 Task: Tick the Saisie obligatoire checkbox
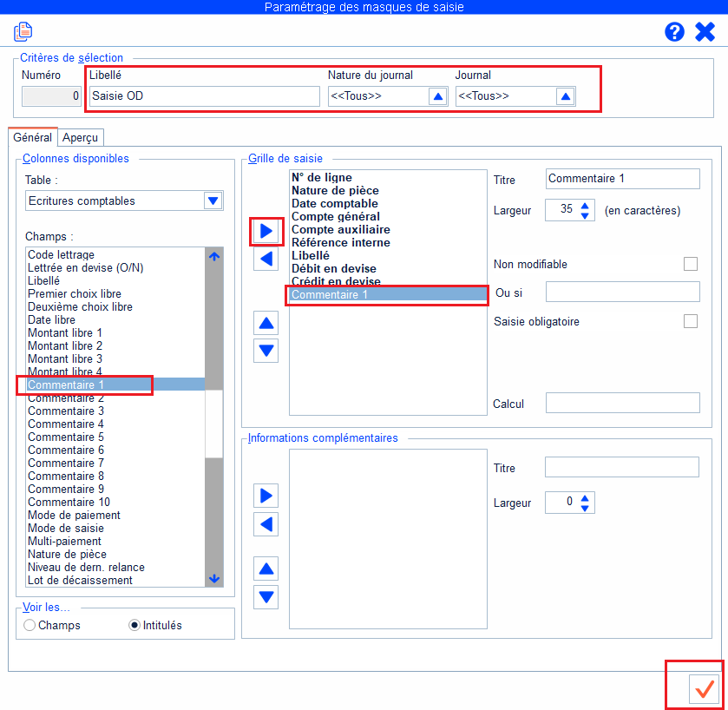coord(691,321)
